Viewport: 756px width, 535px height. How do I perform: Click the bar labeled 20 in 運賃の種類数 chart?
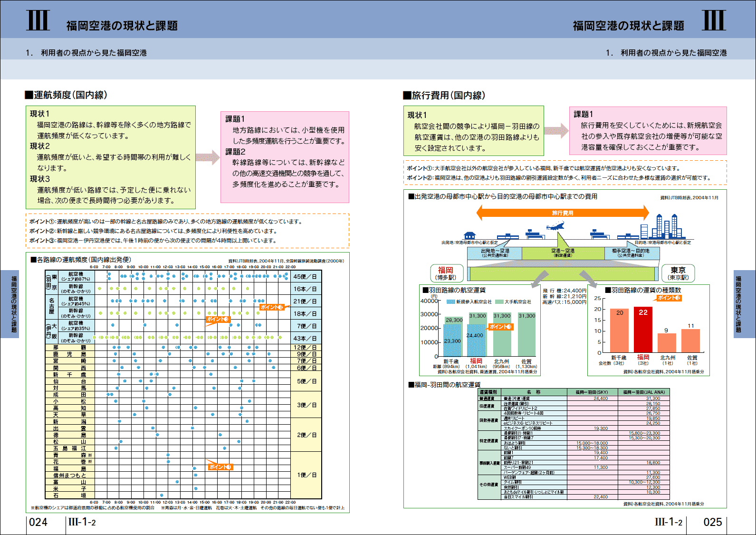coord(619,331)
